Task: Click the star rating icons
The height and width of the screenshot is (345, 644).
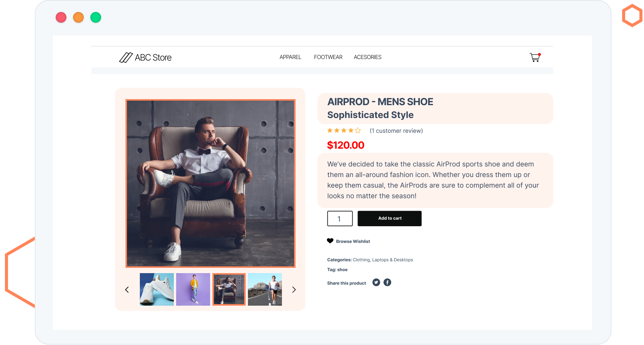Action: pyautogui.click(x=344, y=131)
